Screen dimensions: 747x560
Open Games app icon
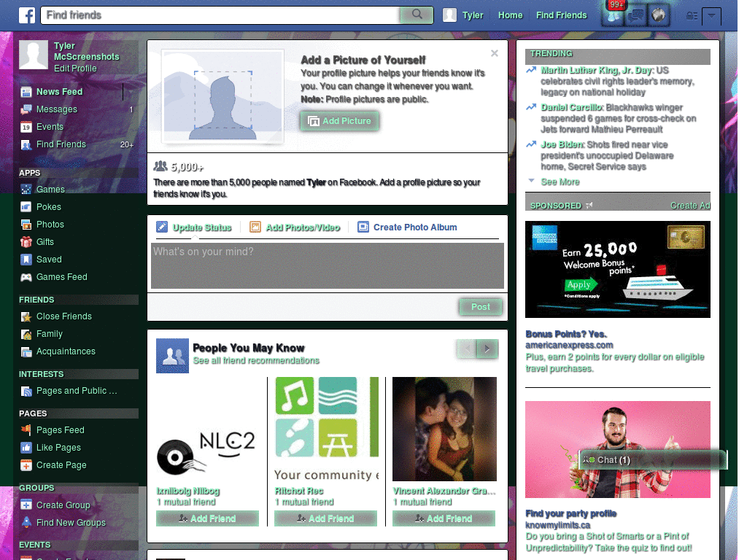pos(26,190)
